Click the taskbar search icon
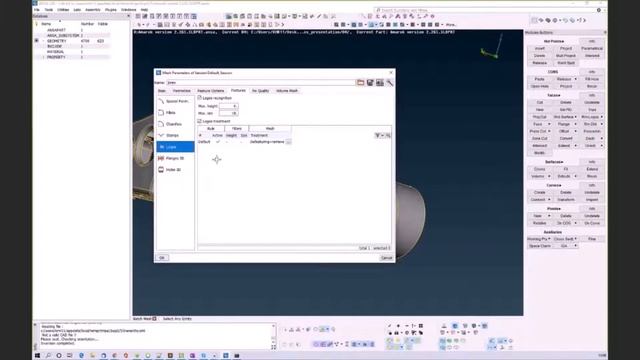This screenshot has height=360, width=640. coord(48,356)
